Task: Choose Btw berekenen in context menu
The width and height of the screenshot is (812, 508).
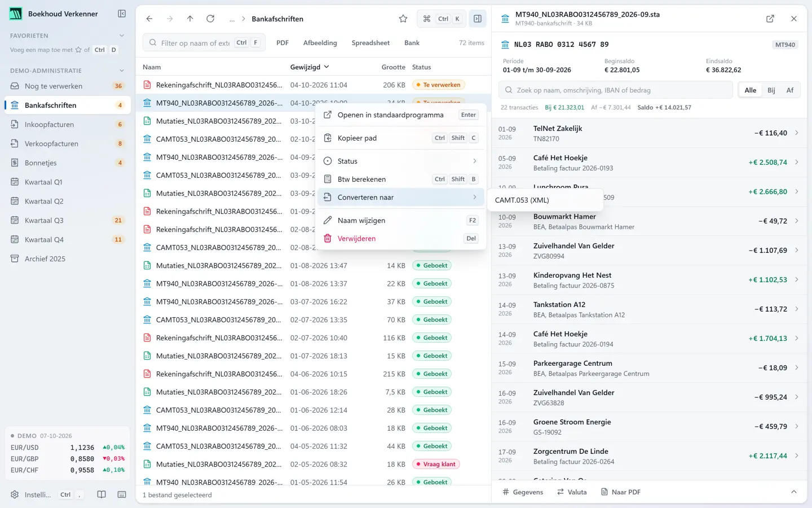Action: pyautogui.click(x=401, y=179)
